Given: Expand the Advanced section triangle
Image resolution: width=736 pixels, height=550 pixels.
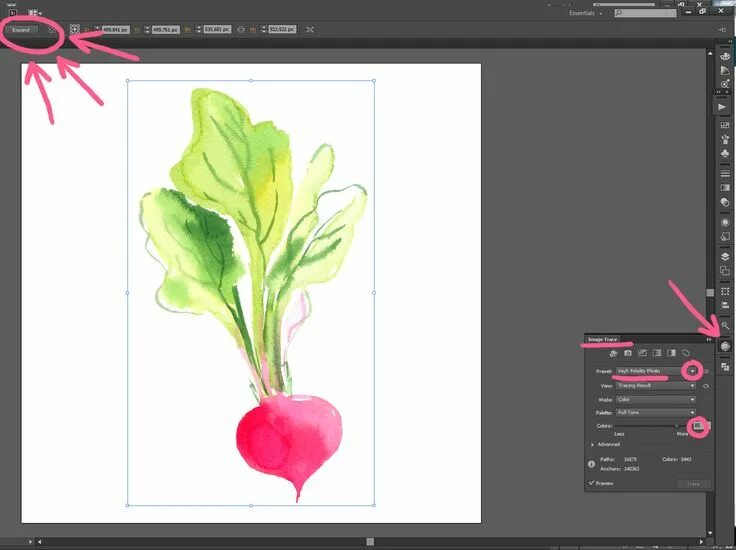Looking at the screenshot, I should 592,444.
